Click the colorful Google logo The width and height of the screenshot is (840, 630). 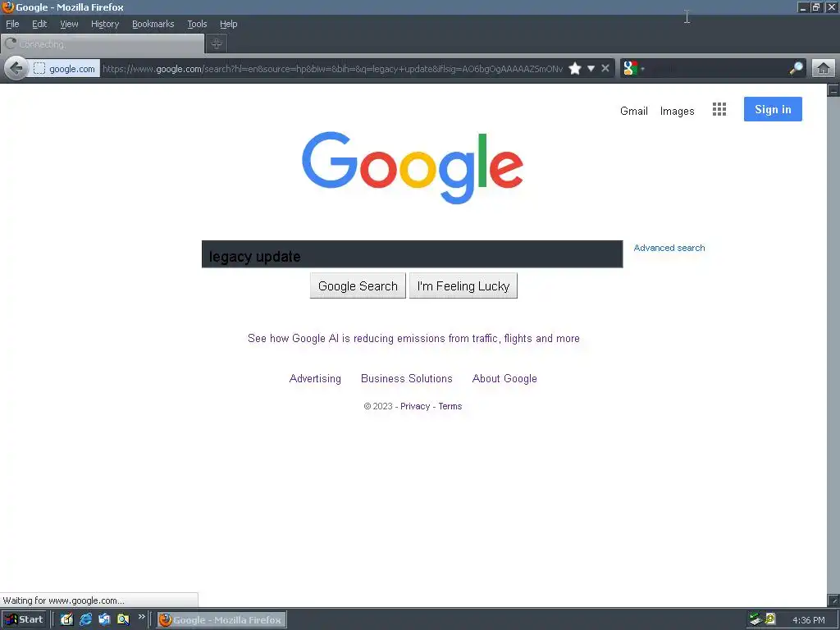413,167
